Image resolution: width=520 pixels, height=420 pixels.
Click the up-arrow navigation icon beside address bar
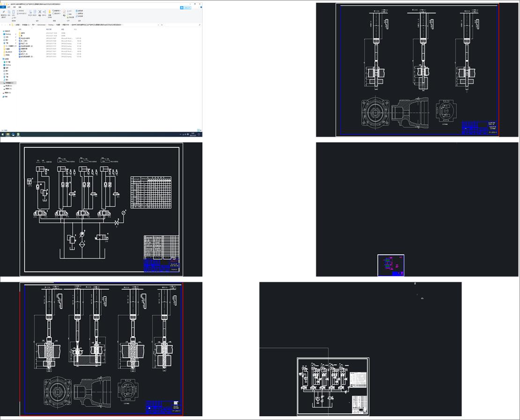(10, 25)
